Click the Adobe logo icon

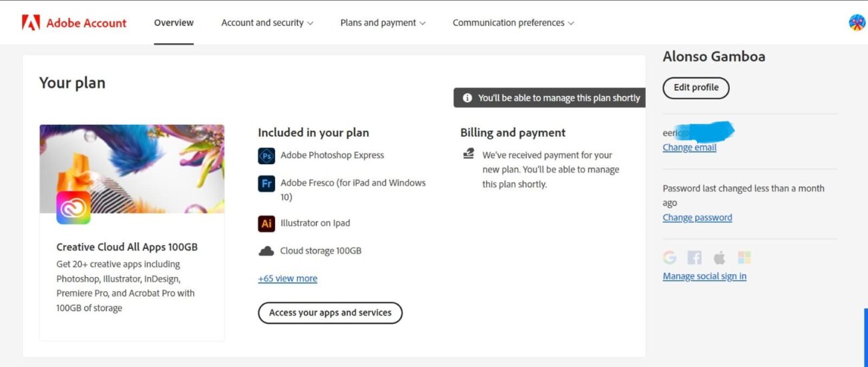[31, 23]
